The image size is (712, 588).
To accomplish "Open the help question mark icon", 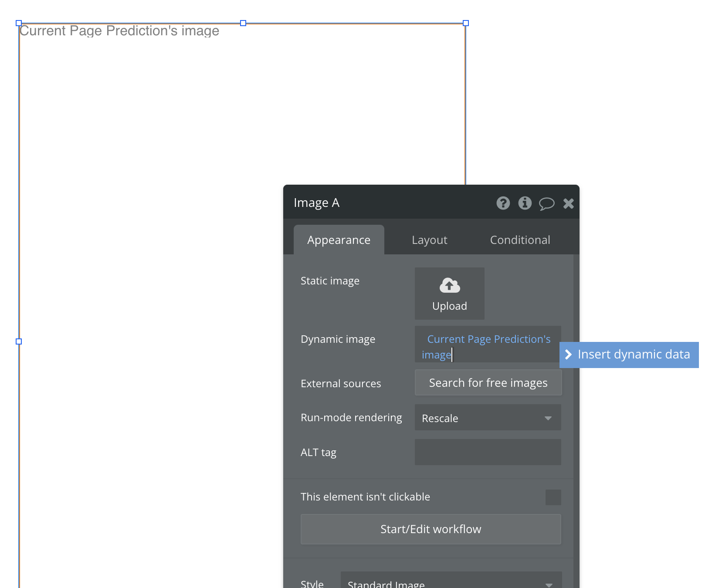I will [x=503, y=203].
